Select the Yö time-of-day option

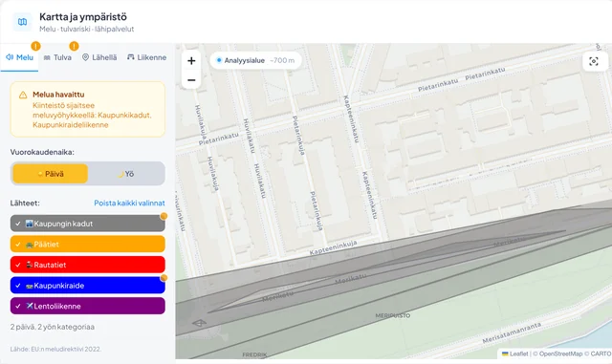click(x=126, y=174)
